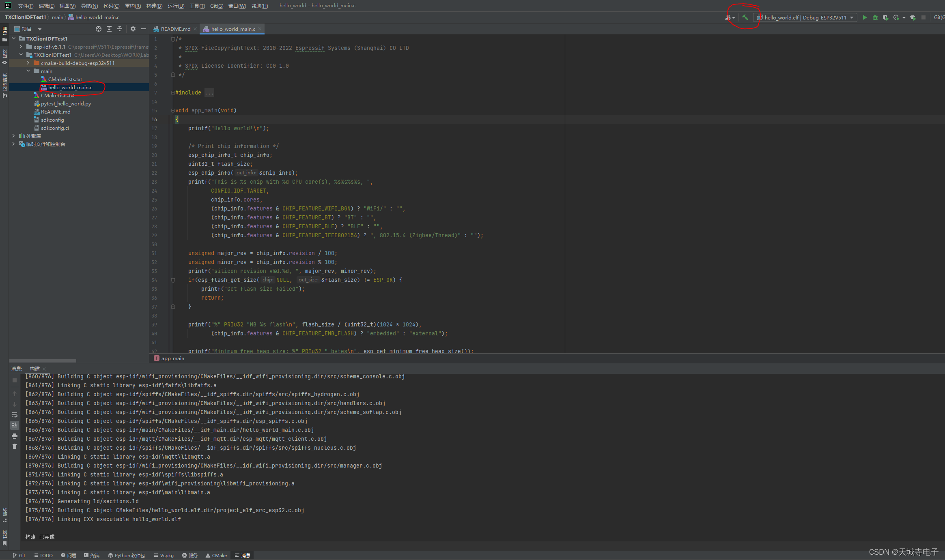
Task: Select hello_world_main.c in project tree
Action: click(70, 87)
